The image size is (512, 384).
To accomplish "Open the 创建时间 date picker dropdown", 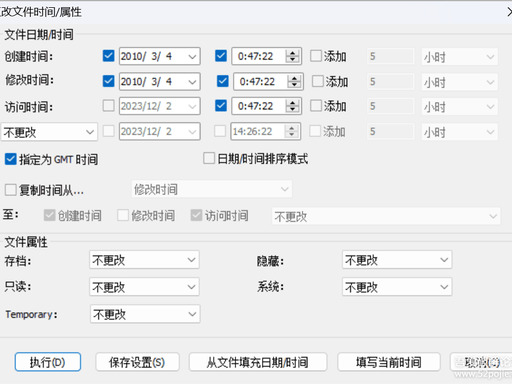I will [x=192, y=56].
